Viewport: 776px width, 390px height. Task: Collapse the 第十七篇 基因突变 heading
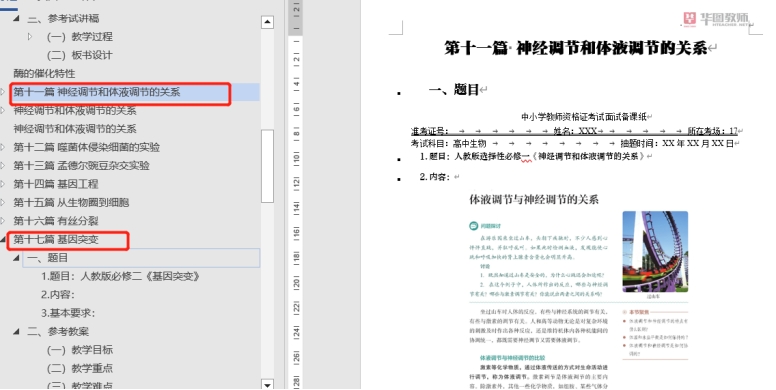pos(3,240)
